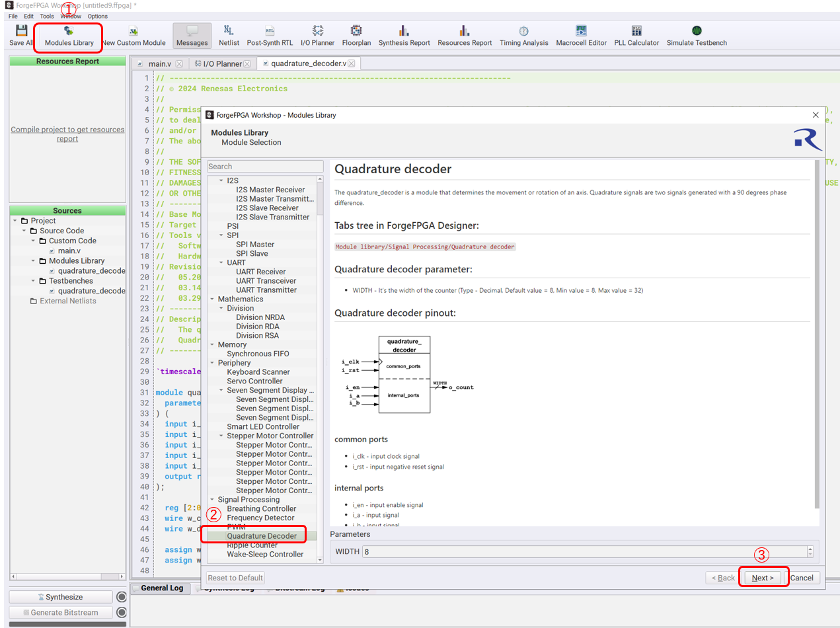The width and height of the screenshot is (840, 628).
Task: Click the Synthesize button
Action: tap(61, 597)
